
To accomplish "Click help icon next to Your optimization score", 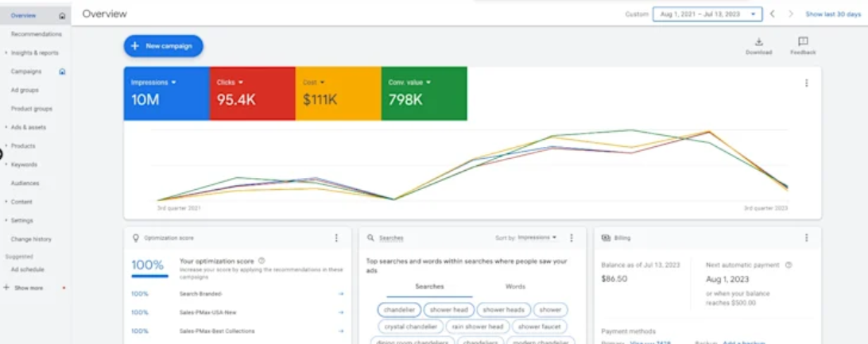I will (x=262, y=261).
